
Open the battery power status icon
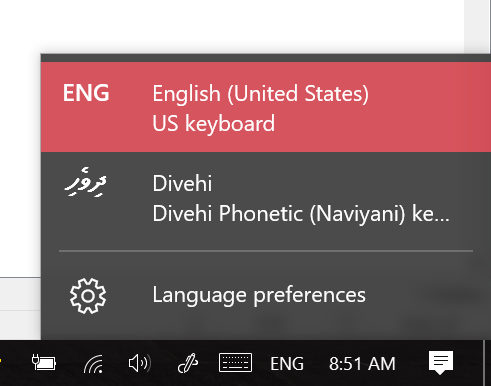[x=44, y=363]
